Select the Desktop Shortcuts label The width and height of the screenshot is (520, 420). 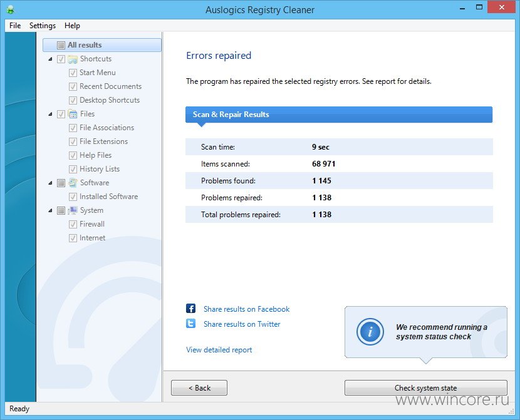pos(110,100)
